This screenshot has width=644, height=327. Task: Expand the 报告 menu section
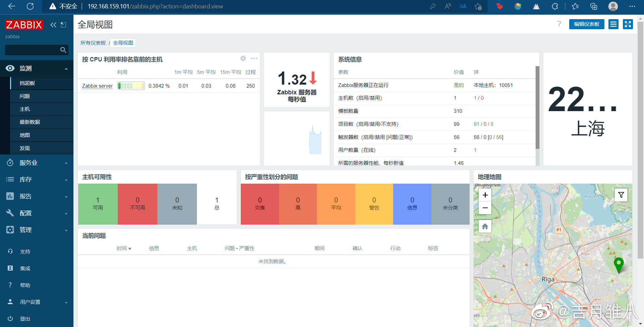point(66,197)
